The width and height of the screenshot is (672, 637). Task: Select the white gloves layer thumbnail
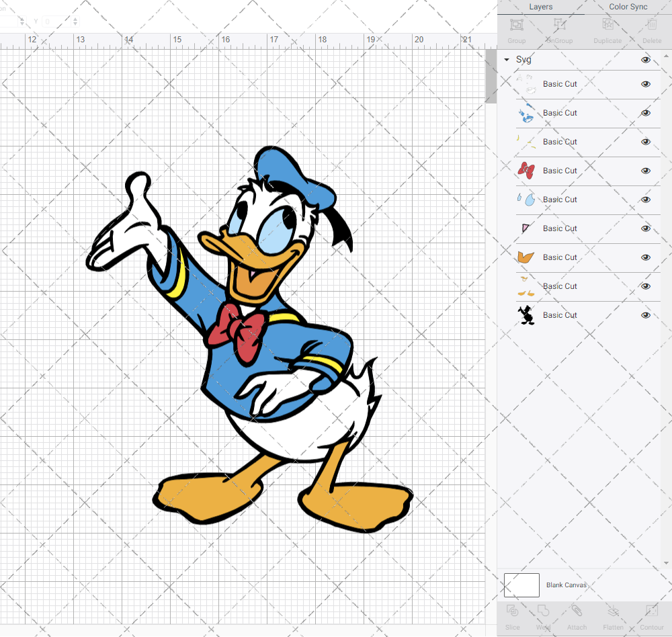coord(526,84)
